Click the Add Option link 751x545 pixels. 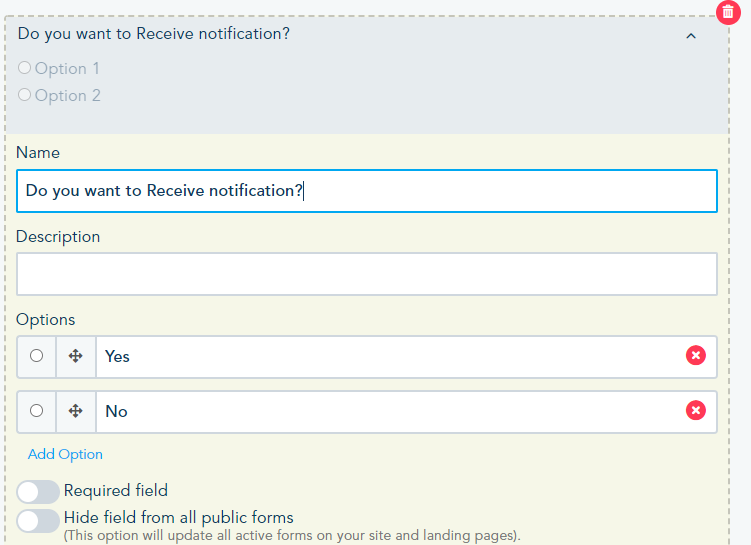65,454
